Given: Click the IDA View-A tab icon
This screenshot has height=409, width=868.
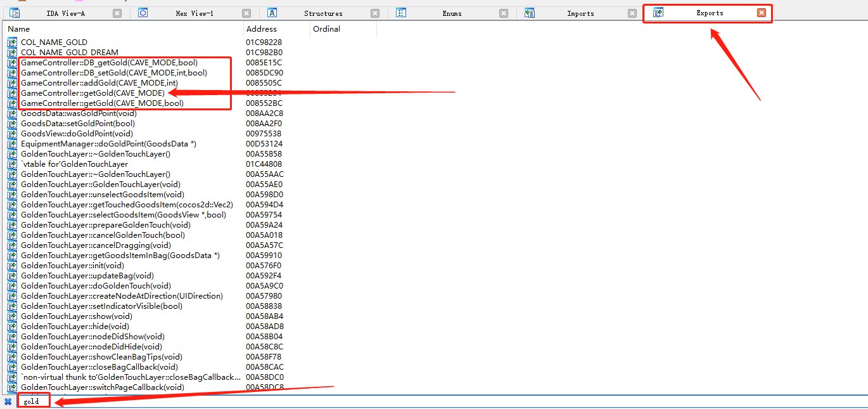Looking at the screenshot, I should click(x=15, y=13).
